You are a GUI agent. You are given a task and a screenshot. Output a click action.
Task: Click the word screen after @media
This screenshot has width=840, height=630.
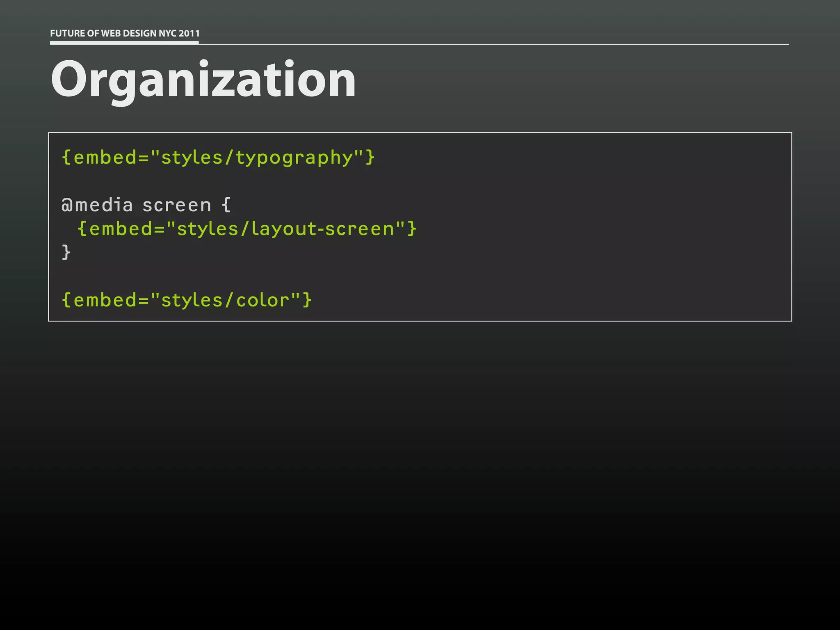click(x=177, y=205)
